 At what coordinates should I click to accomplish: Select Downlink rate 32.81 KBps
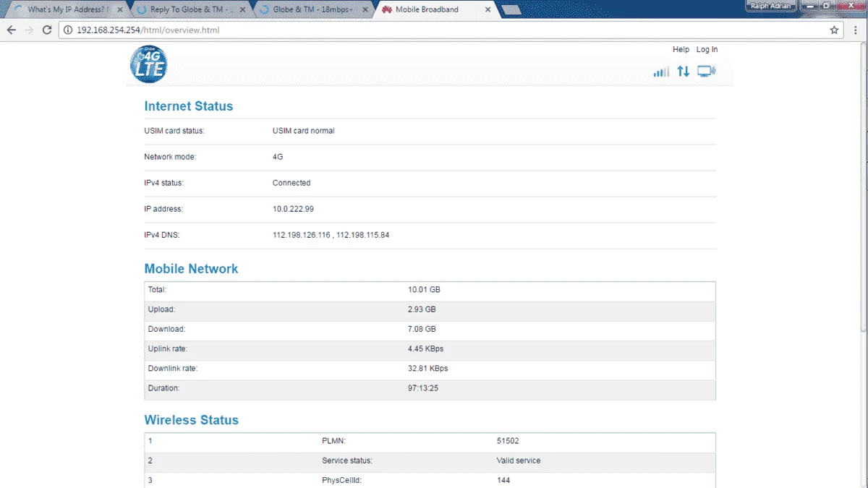pyautogui.click(x=428, y=369)
